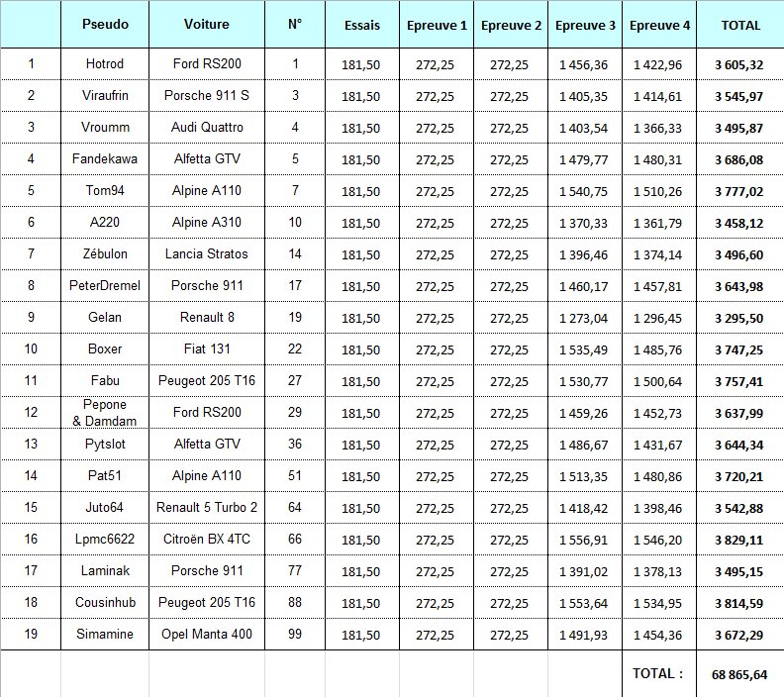The height and width of the screenshot is (697, 784).
Task: Select grand total value 68 865,64
Action: tap(738, 673)
